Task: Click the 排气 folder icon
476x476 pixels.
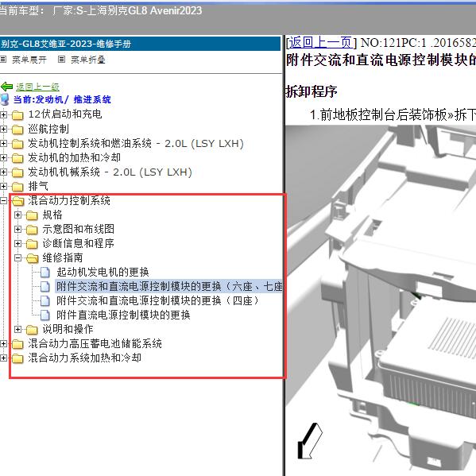Action: click(x=17, y=187)
